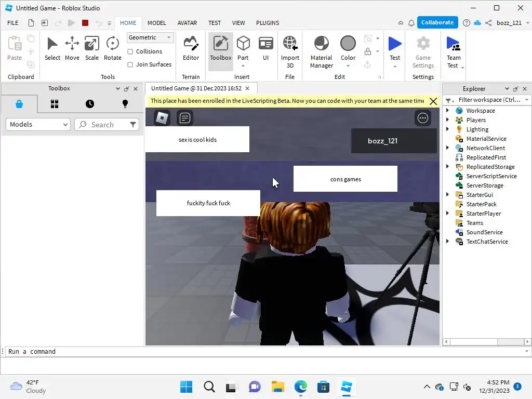Viewport: 532px width, 399px height.
Task: Switch to the PLUGINS ribbon tab
Action: pyautogui.click(x=268, y=23)
